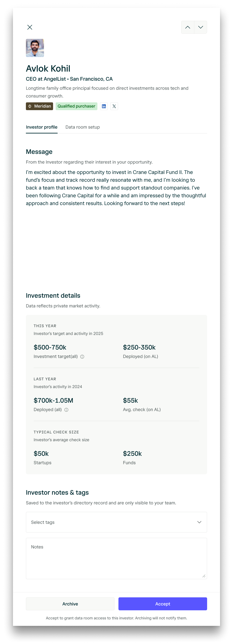Close the investor panel with the X icon
Image resolution: width=233 pixels, height=644 pixels.
(30, 27)
